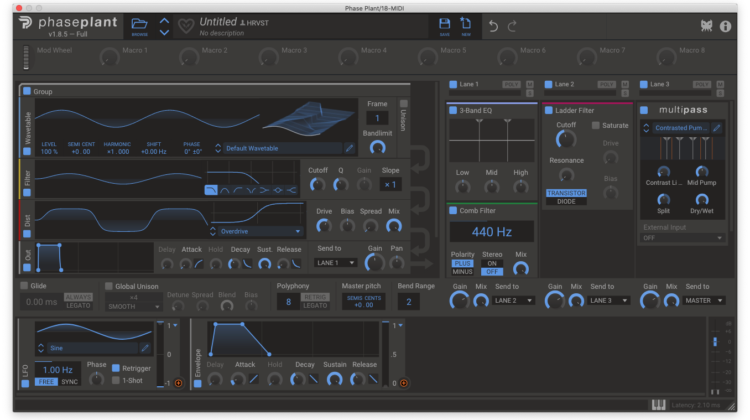Click the Frame value field
Viewport: 750px width, 420px height.
(x=377, y=118)
